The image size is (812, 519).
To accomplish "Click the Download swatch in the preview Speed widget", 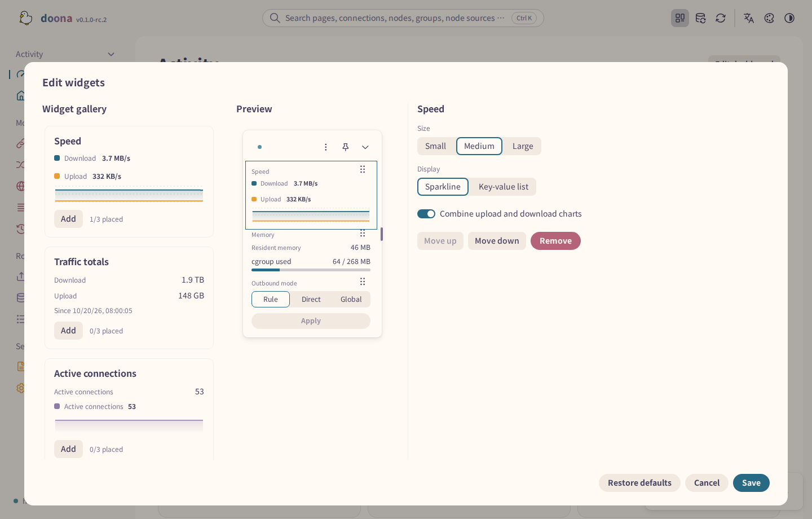I will click(254, 183).
